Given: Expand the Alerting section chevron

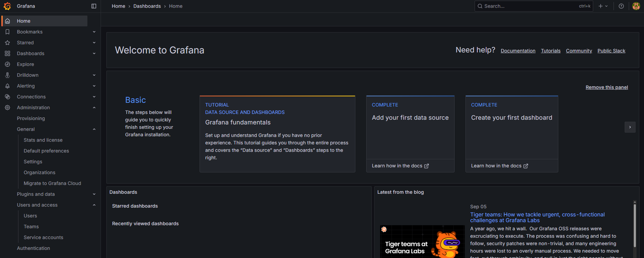Looking at the screenshot, I should (x=94, y=86).
